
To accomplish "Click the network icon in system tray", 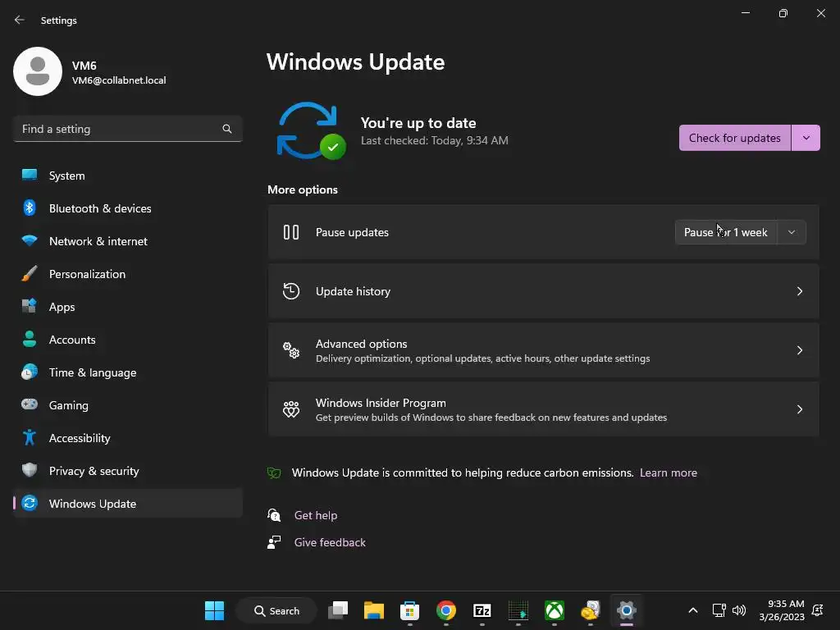I will pyautogui.click(x=719, y=610).
